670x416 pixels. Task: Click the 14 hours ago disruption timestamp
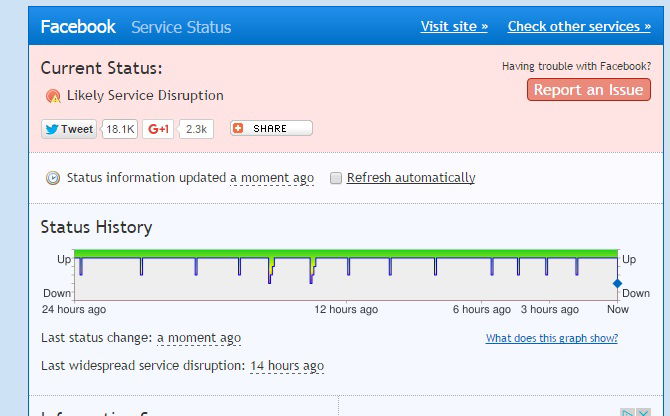(287, 366)
